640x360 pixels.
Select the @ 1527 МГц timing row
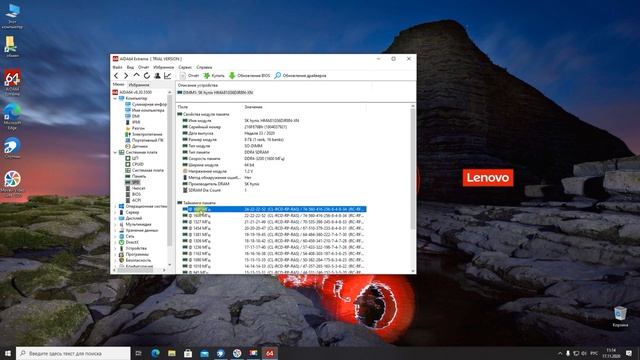271,222
